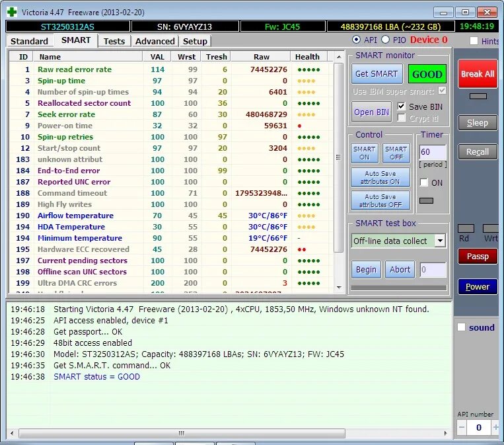Select the API access radio button

tap(356, 40)
